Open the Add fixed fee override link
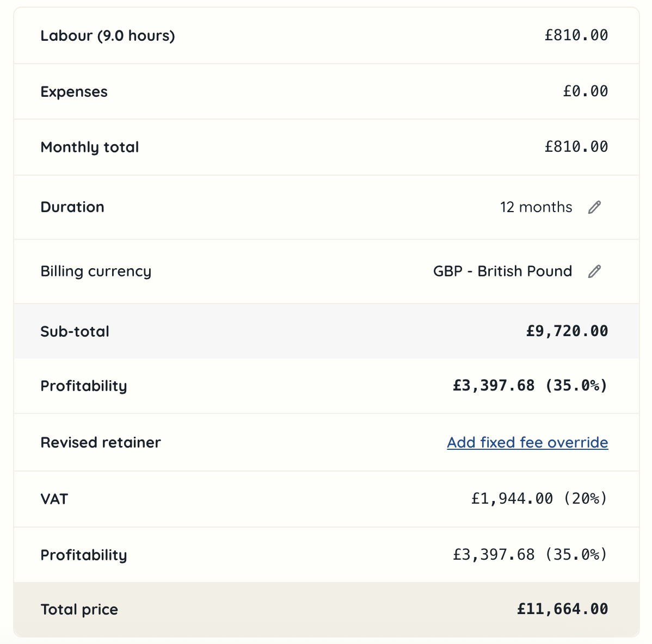The height and width of the screenshot is (644, 652). pyautogui.click(x=527, y=443)
